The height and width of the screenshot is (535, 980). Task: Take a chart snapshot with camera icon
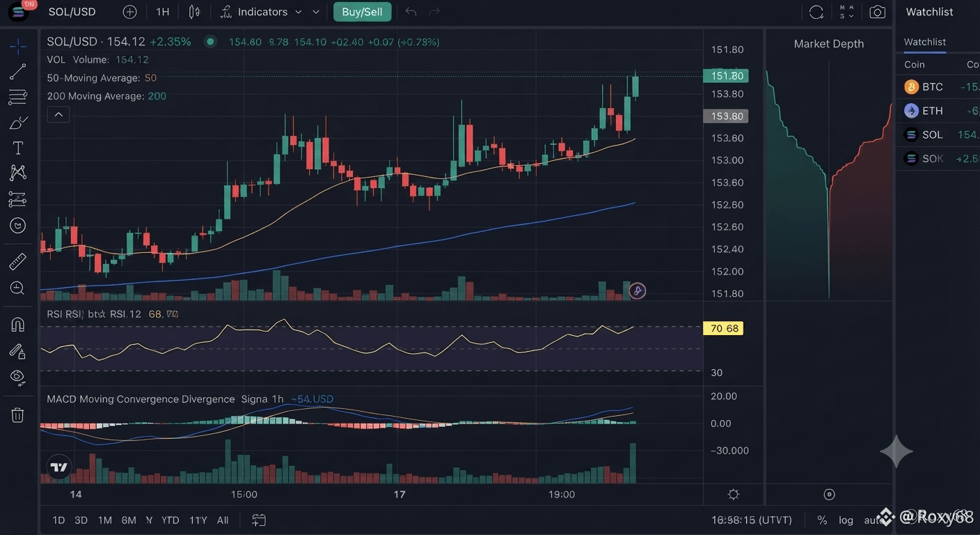[x=878, y=12]
